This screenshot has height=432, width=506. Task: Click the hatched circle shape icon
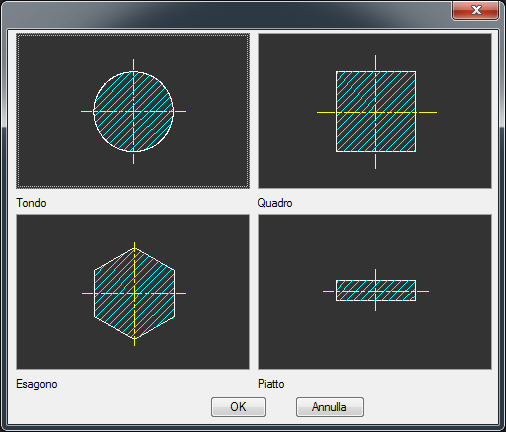coord(133,112)
